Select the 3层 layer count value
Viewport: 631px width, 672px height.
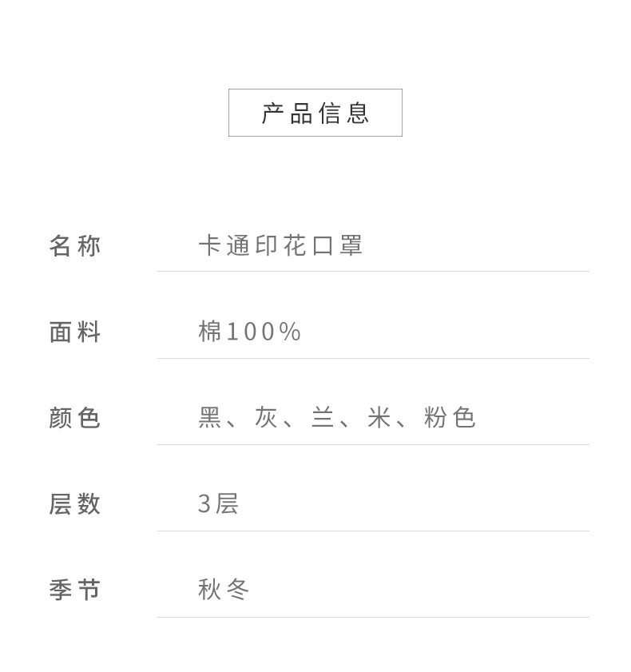218,504
